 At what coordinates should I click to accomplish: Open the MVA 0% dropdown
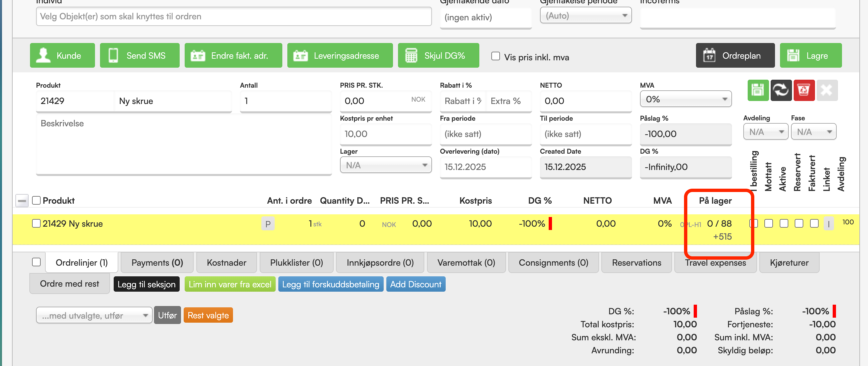click(685, 99)
